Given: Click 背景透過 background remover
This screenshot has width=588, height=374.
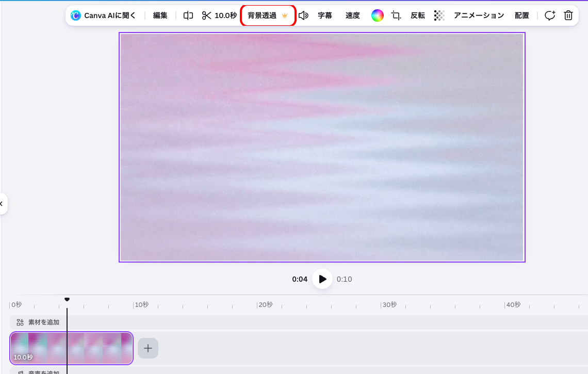Looking at the screenshot, I should [268, 15].
